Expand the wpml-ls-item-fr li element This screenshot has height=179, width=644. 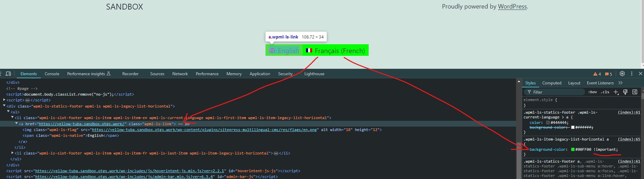pyautogui.click(x=12, y=153)
